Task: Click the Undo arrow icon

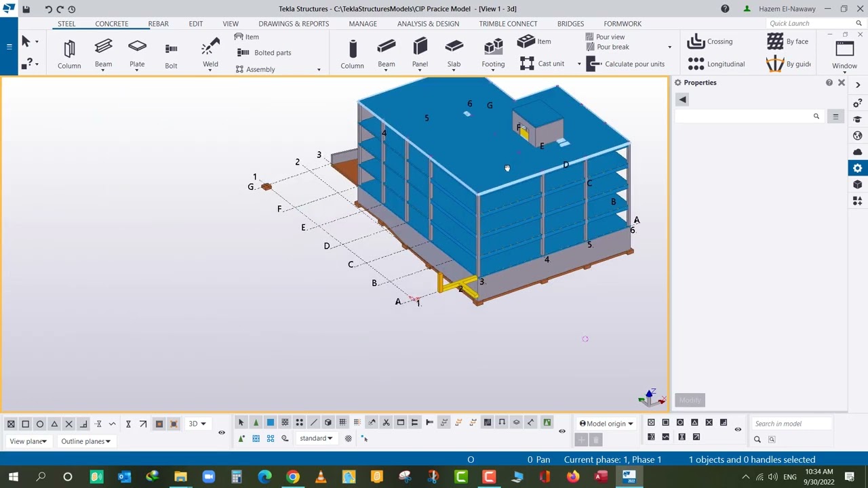Action: 48,9
